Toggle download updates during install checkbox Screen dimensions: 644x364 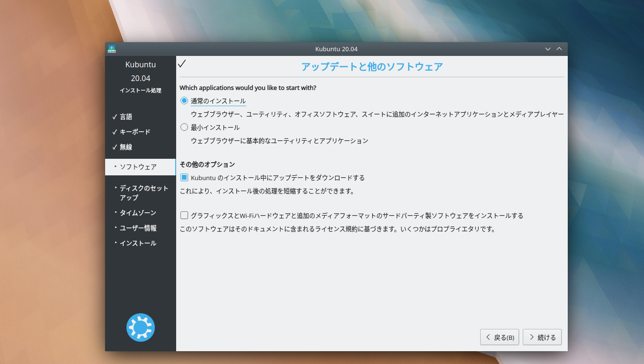pyautogui.click(x=184, y=178)
